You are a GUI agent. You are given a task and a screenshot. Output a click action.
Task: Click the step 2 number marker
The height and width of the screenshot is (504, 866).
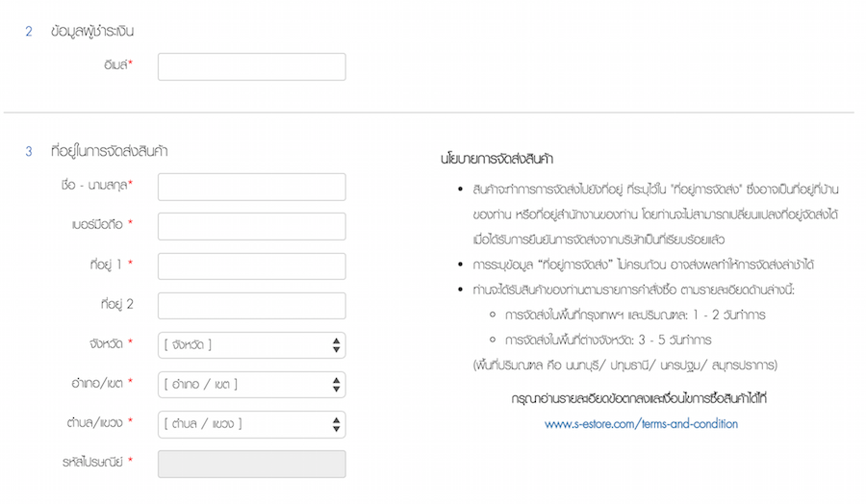29,32
